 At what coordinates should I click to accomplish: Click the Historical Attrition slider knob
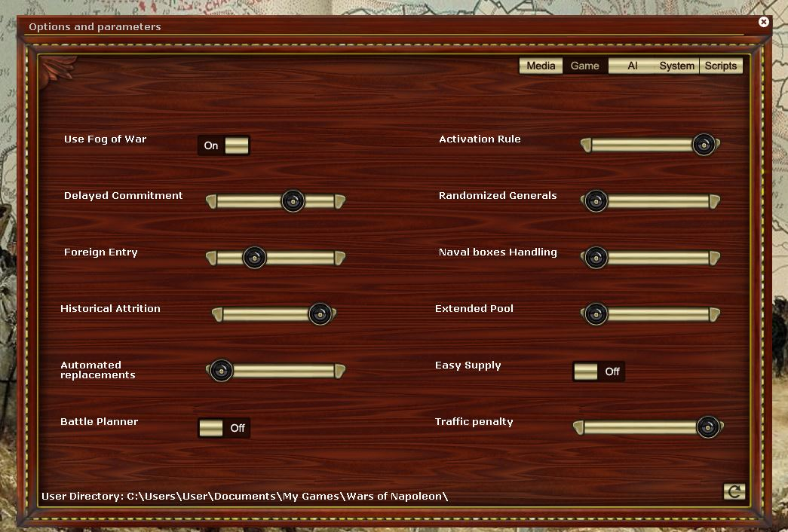(320, 314)
